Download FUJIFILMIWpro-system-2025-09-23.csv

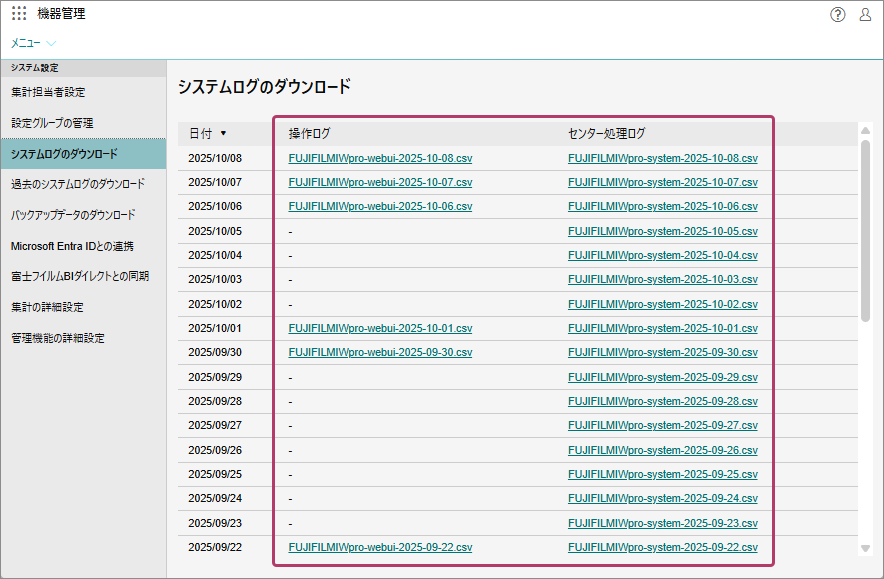(662, 523)
